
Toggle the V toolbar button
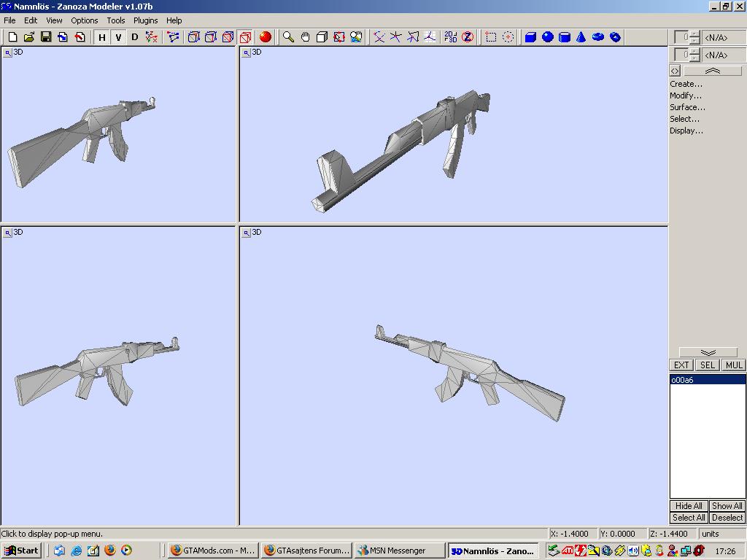click(x=118, y=37)
